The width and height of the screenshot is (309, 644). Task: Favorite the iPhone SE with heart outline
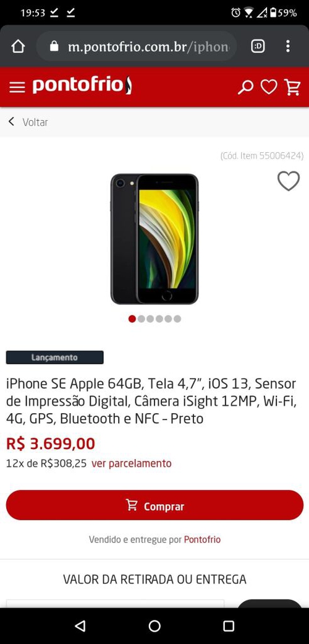coord(289,181)
